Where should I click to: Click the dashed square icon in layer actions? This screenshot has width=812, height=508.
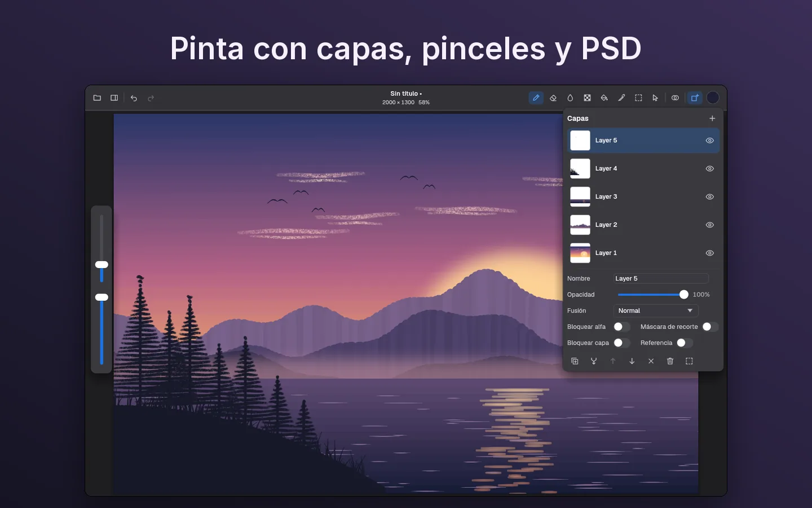click(x=689, y=361)
